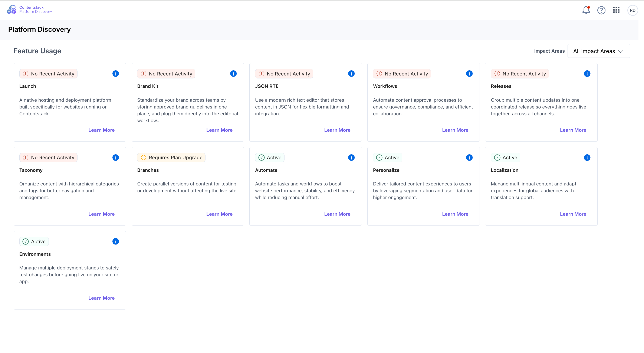This screenshot has width=644, height=353.
Task: Open Learn More for Workflows
Action: tap(455, 130)
